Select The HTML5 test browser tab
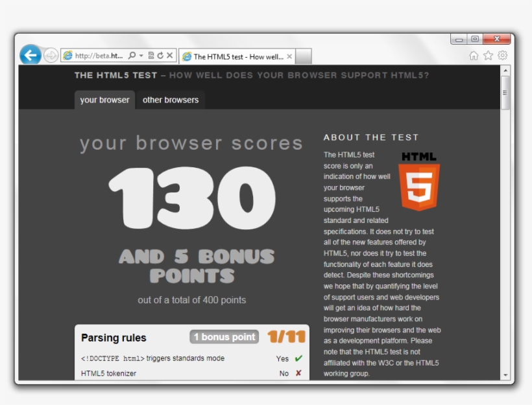Screen dimensions: 532x405 (x=234, y=57)
